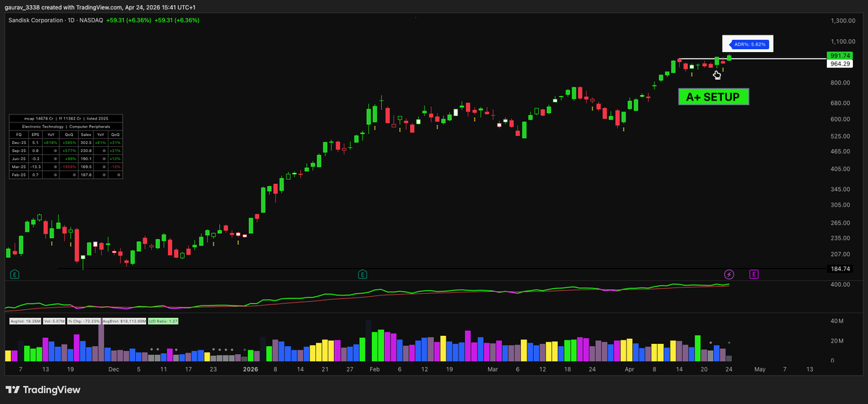Click the U/D Ratio: 1.27 green label
868x404 pixels.
click(163, 321)
